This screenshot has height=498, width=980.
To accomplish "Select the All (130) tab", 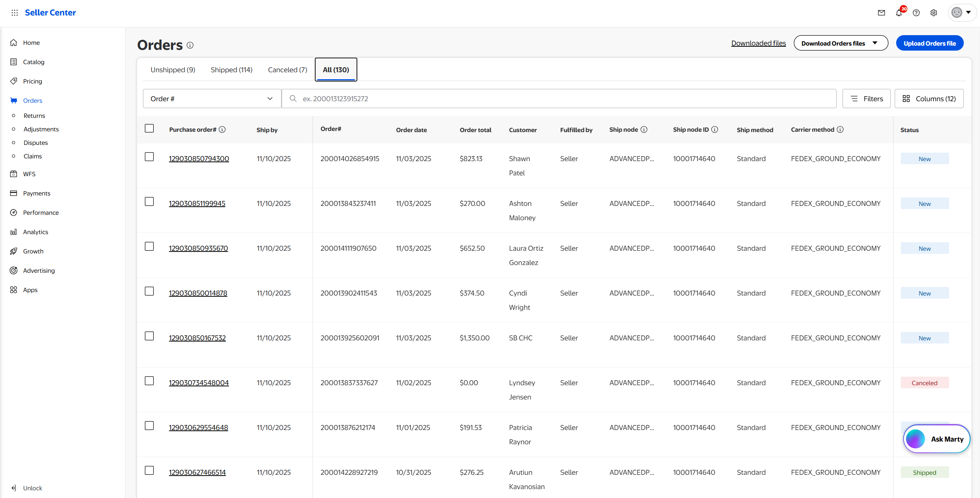I will pyautogui.click(x=336, y=70).
